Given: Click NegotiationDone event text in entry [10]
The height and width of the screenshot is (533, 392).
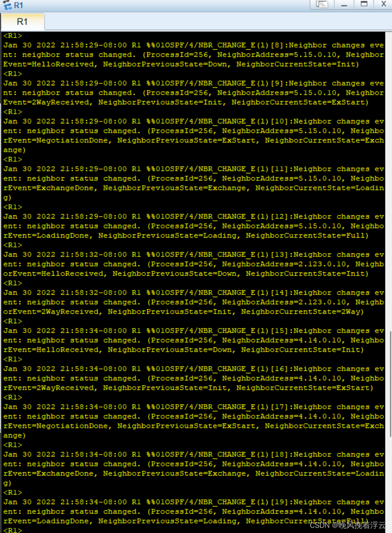Looking at the screenshot, I should click(72, 140).
